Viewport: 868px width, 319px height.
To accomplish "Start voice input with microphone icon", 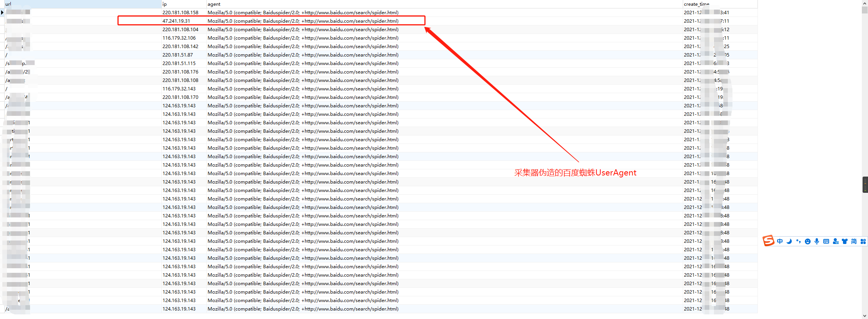I will (x=817, y=241).
